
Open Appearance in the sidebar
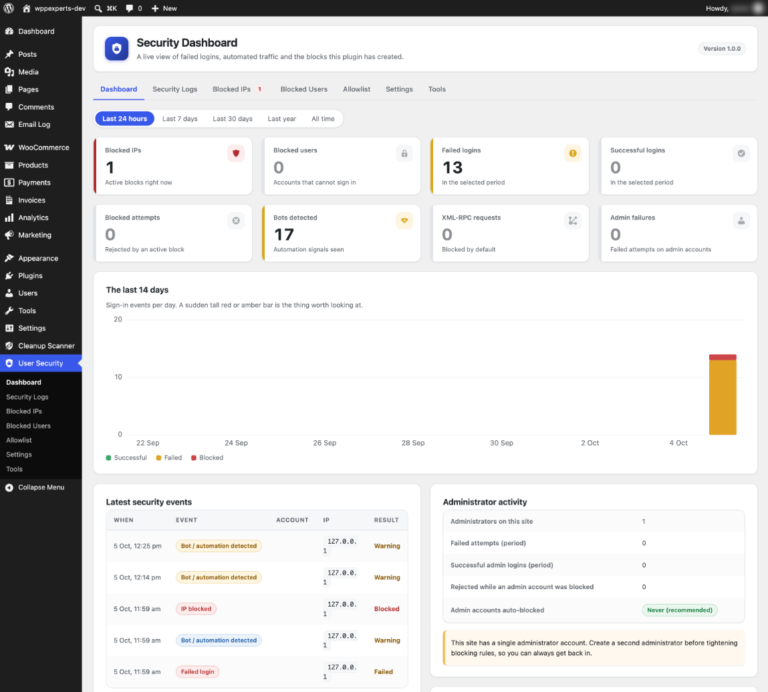coord(41,258)
